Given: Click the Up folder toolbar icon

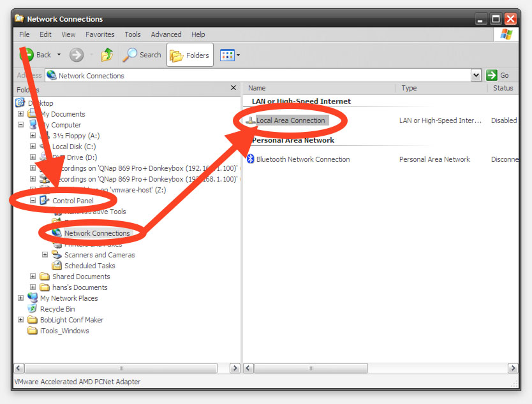Looking at the screenshot, I should pos(107,55).
